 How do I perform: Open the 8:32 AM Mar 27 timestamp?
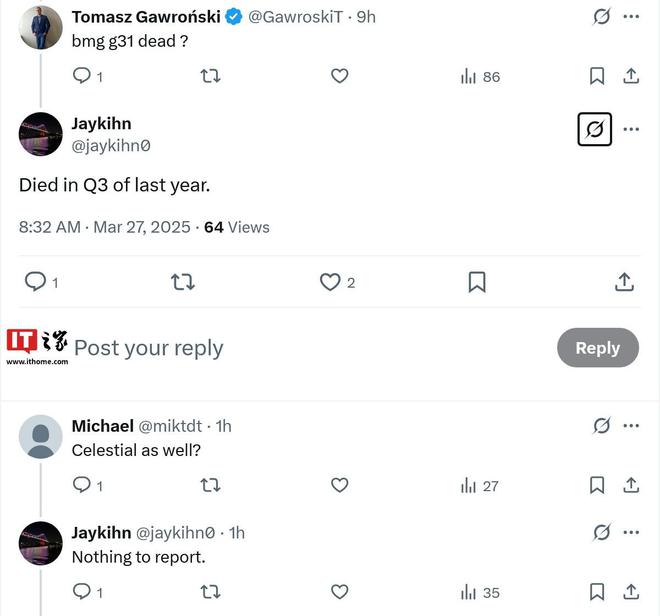104,227
